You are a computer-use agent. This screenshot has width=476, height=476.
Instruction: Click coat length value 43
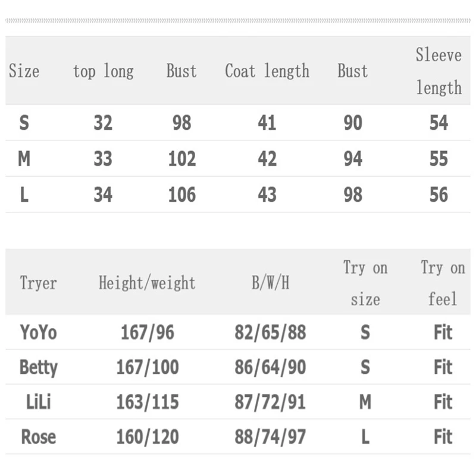coord(267,195)
